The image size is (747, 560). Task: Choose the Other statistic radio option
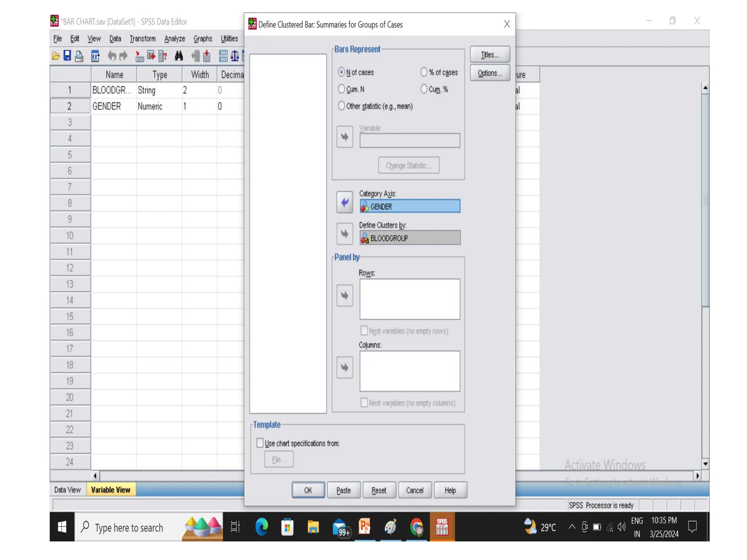pos(341,106)
